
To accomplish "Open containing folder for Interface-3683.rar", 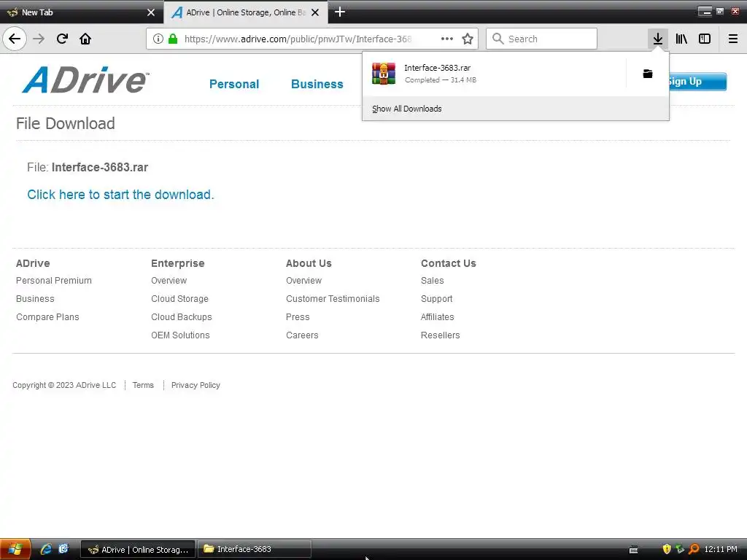I will point(648,74).
